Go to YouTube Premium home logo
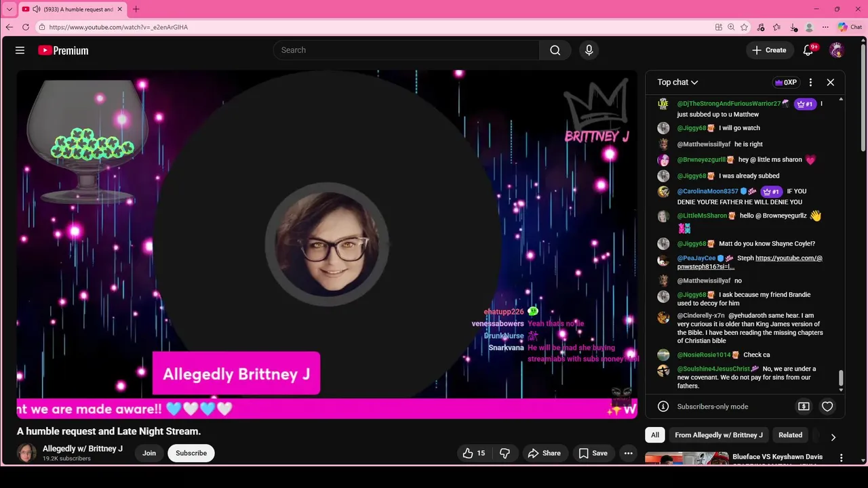Image resolution: width=868 pixels, height=488 pixels. click(x=63, y=50)
